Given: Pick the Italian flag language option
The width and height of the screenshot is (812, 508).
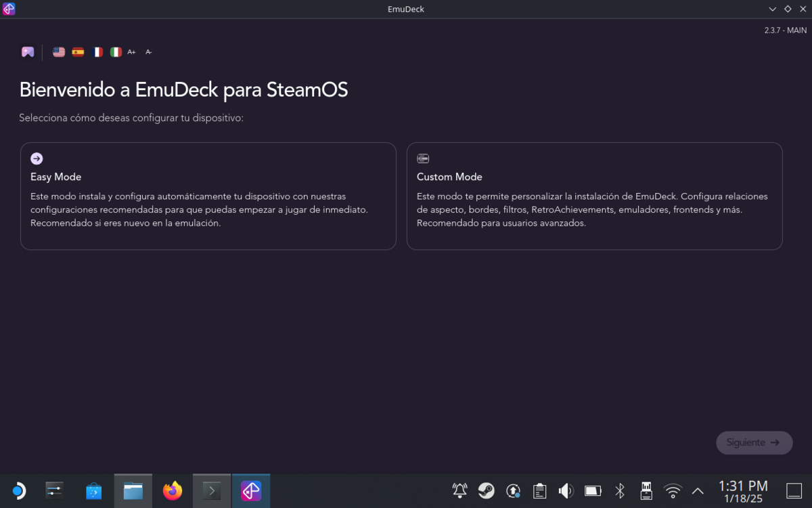Looking at the screenshot, I should click(116, 52).
